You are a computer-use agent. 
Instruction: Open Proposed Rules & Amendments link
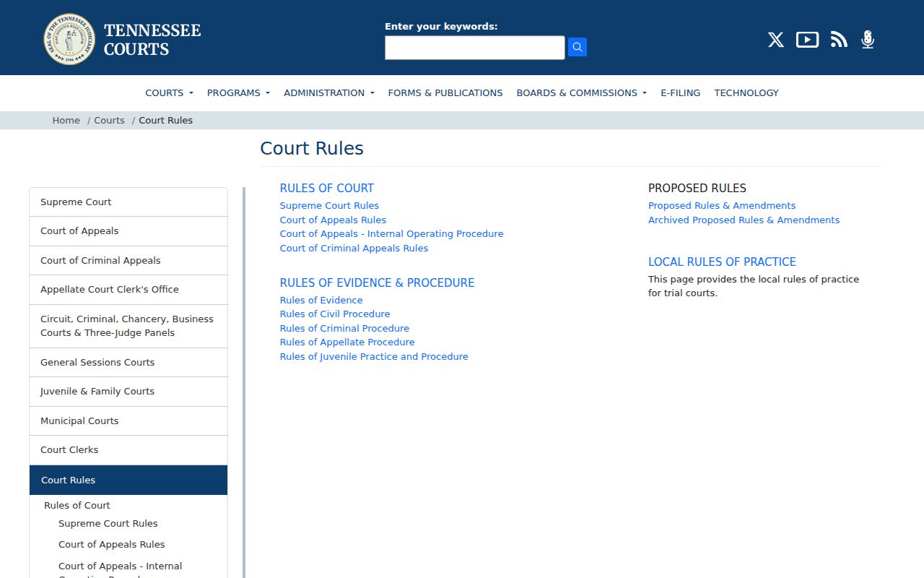click(722, 206)
